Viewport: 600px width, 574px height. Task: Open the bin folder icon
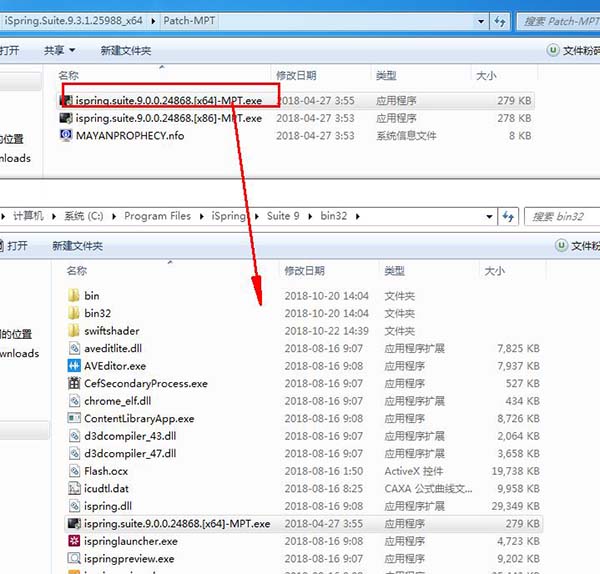point(74,295)
